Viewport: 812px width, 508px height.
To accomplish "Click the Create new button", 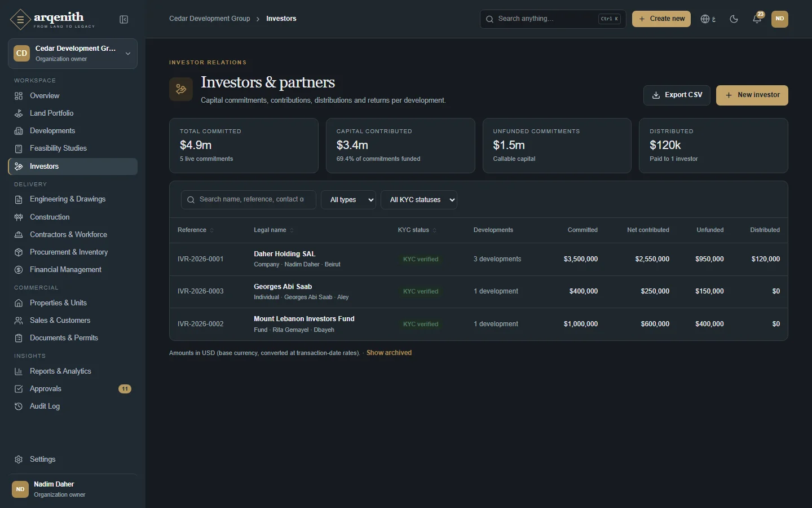I will (661, 19).
